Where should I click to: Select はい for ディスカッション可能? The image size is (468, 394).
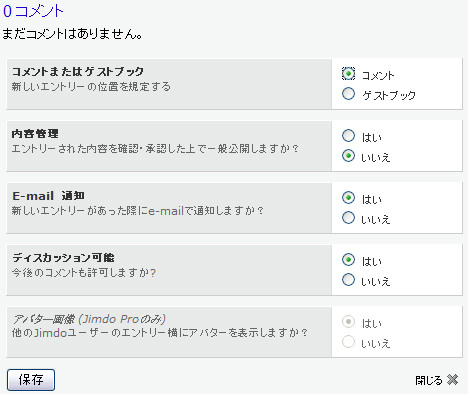pos(348,259)
